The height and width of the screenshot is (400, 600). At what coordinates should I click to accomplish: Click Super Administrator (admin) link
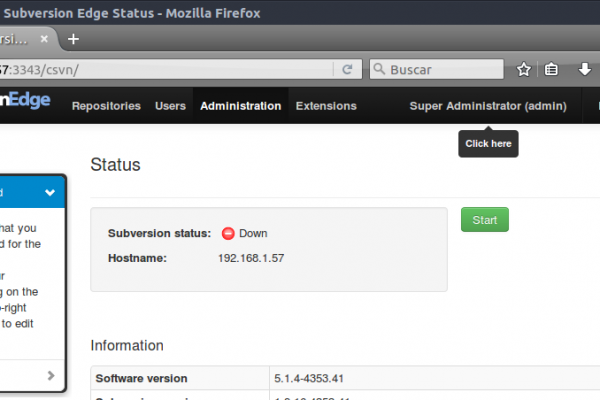point(488,106)
